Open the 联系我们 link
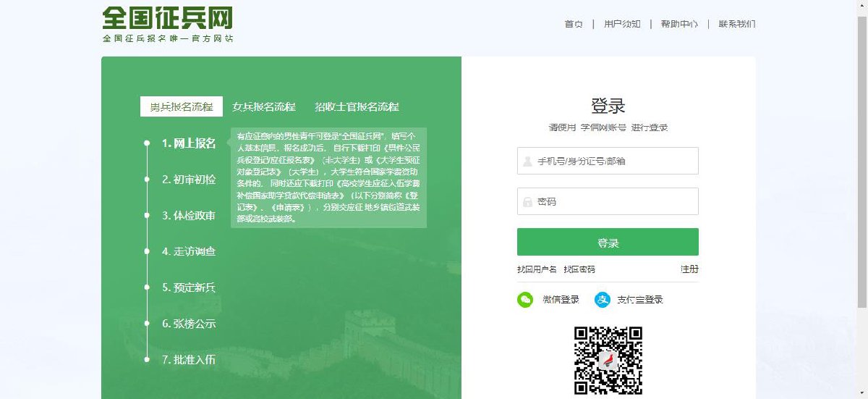 tap(737, 24)
